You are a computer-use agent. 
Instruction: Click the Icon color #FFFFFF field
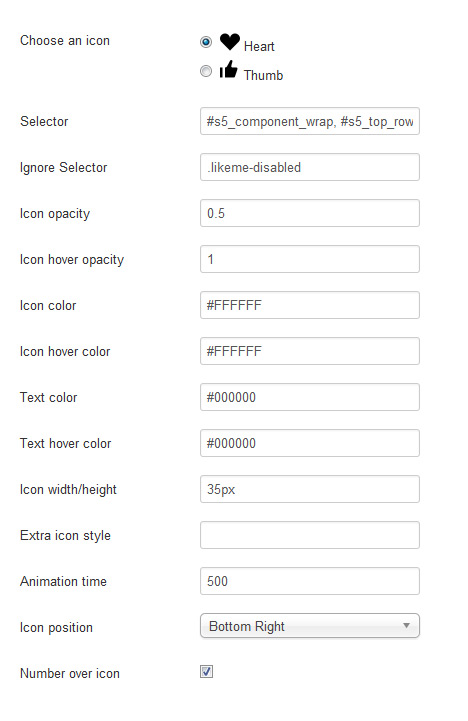[x=310, y=305]
